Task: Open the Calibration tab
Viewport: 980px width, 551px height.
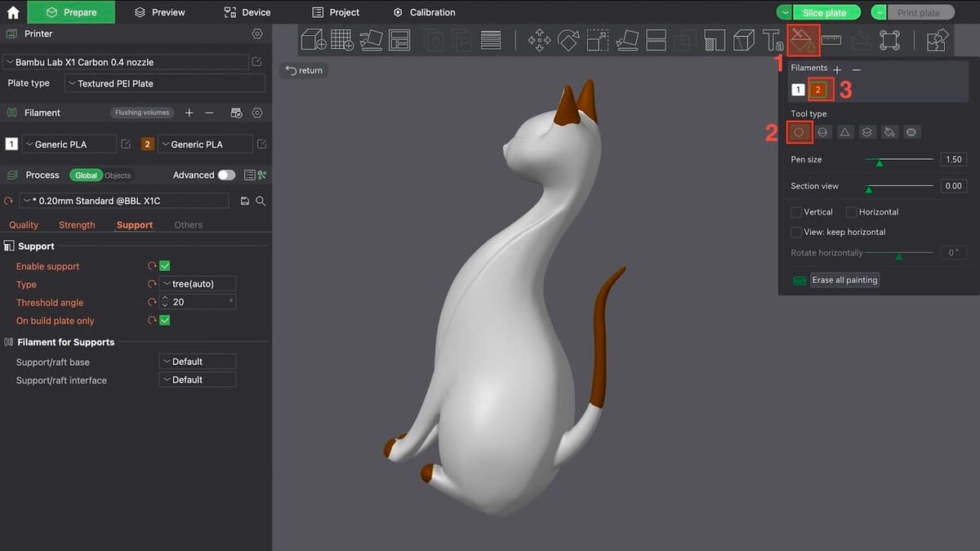Action: pos(425,12)
